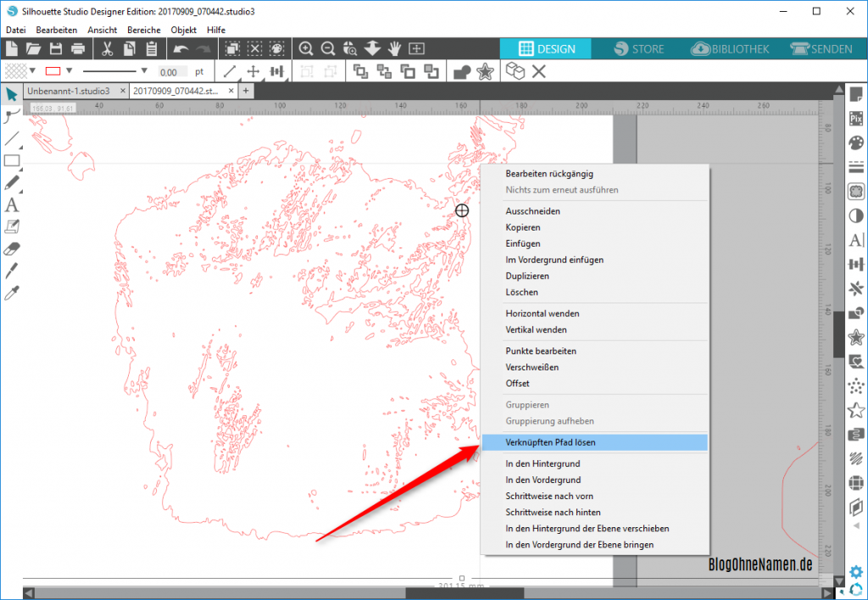Viewport: 868px width, 600px height.
Task: Open the SENDEN panel
Action: 821,49
